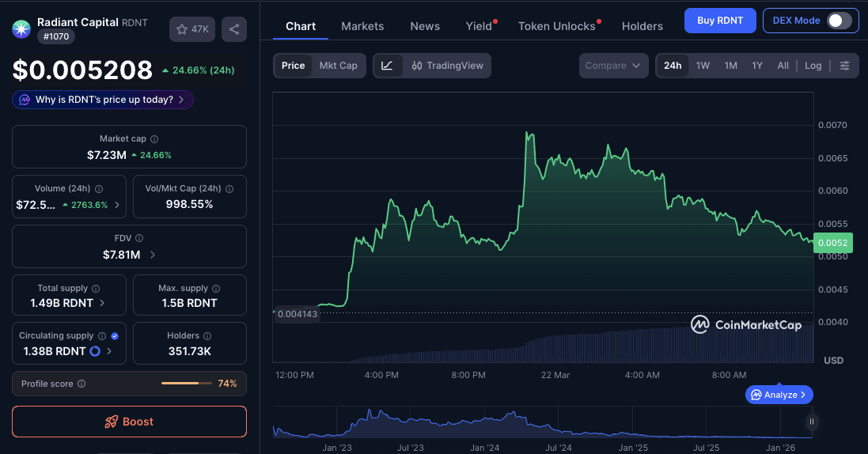Add RDNT to watchlist with star button
The width and height of the screenshot is (868, 454).
pos(192,29)
